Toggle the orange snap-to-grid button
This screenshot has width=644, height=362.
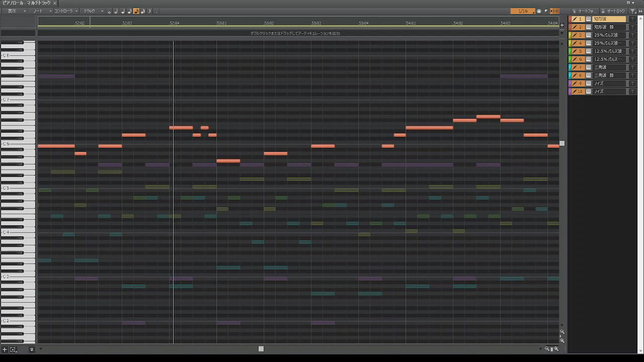(554, 11)
